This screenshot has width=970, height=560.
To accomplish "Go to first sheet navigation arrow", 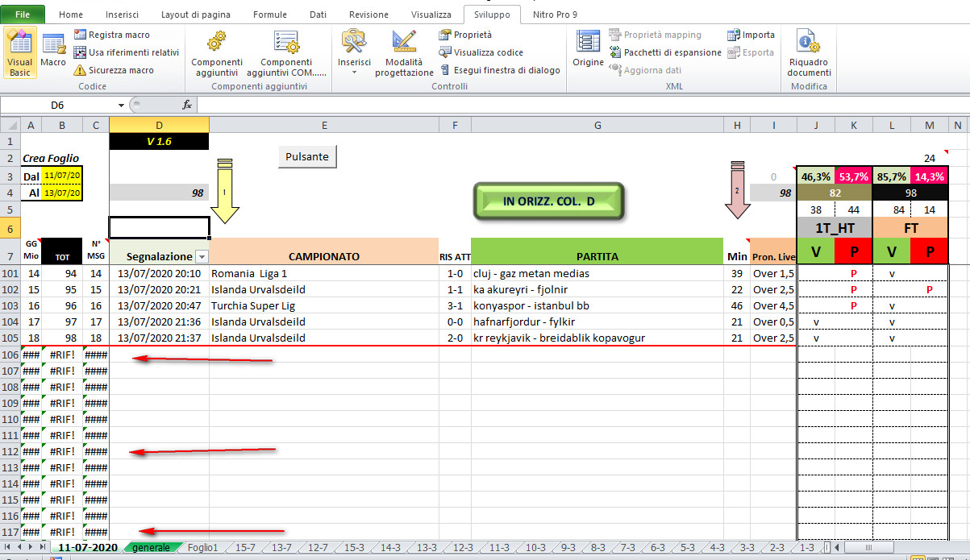I will pos(7,547).
